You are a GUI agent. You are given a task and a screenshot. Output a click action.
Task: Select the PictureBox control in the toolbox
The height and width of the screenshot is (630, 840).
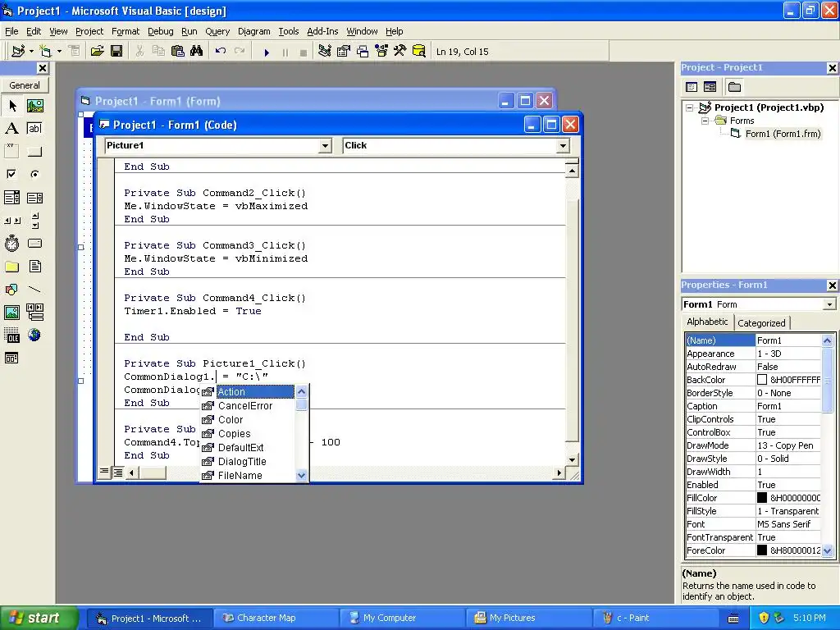[x=34, y=106]
